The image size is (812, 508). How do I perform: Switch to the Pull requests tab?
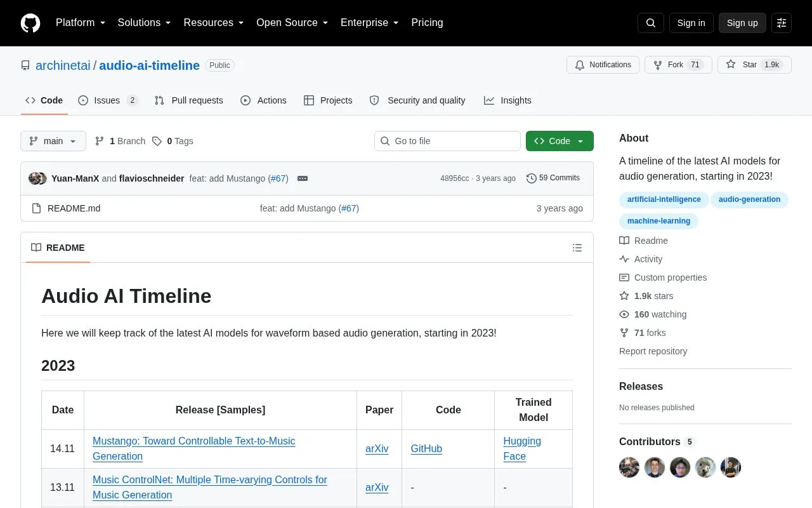coord(188,100)
